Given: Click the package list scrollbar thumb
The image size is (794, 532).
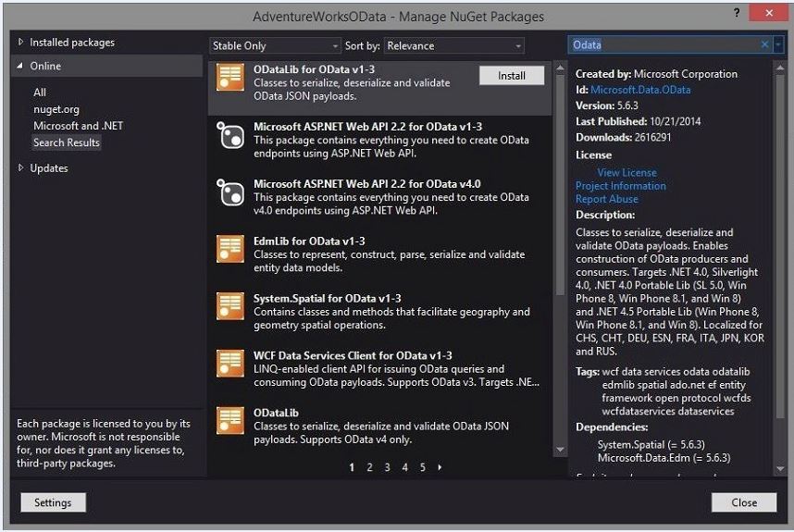Looking at the screenshot, I should [x=560, y=185].
